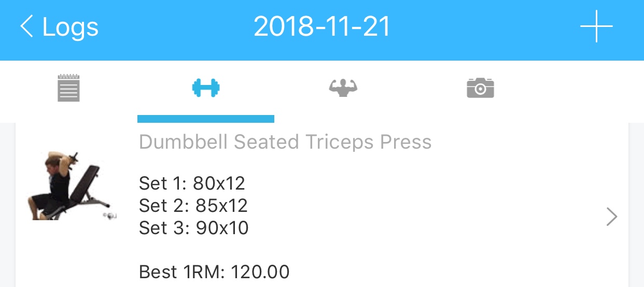Click the 120.00 one-rep max value

[260, 271]
